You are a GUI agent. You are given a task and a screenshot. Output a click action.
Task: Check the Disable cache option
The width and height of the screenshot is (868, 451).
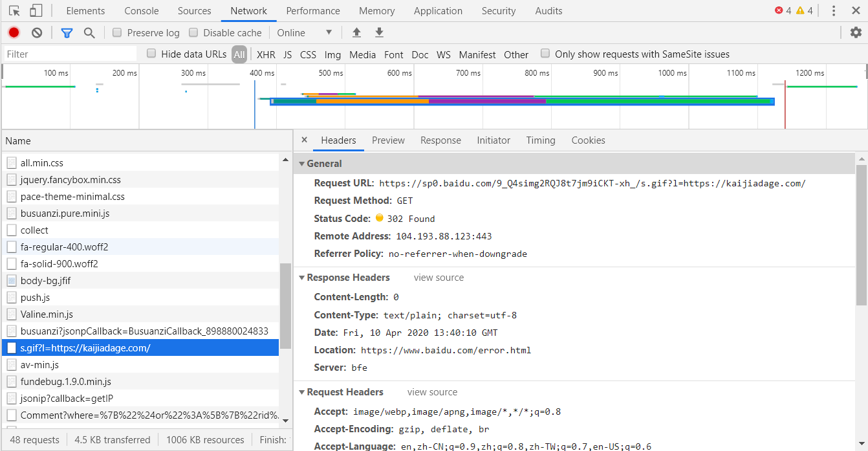(x=193, y=32)
